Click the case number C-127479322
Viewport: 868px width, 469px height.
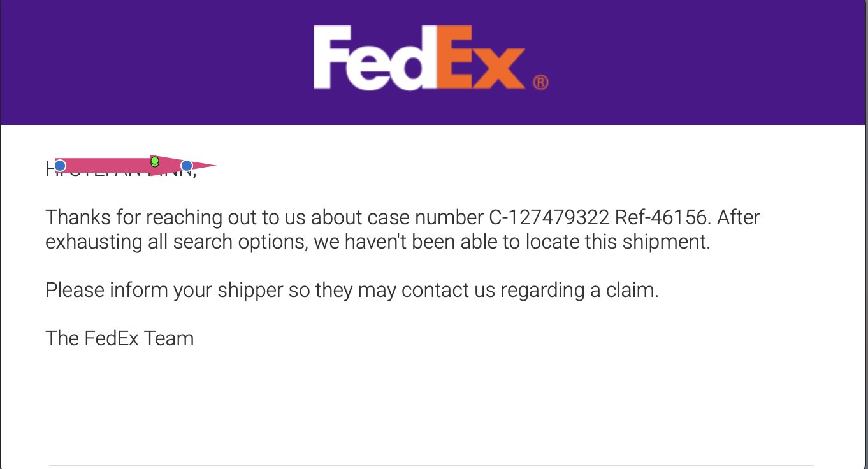tap(549, 218)
